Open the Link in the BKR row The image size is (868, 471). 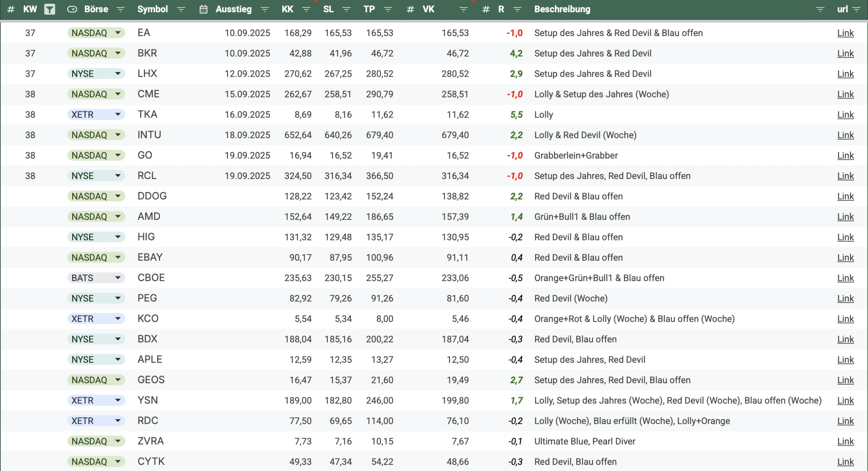845,53
